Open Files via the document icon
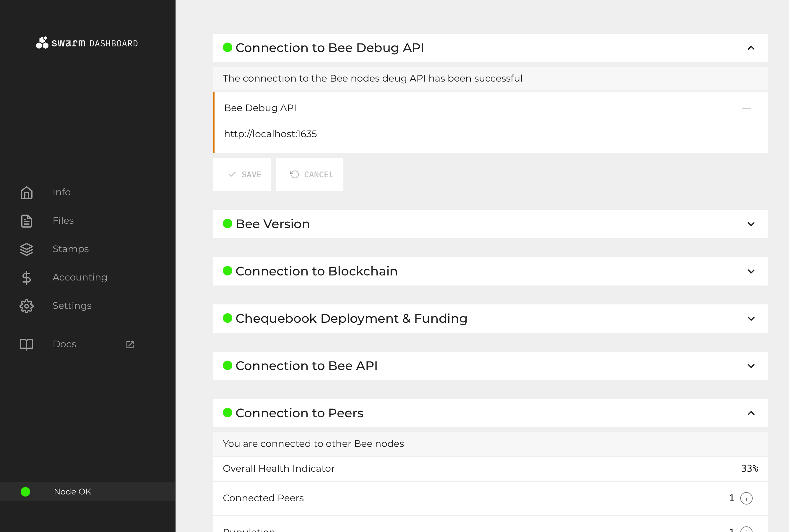Viewport: 789px width, 532px height. point(27,220)
